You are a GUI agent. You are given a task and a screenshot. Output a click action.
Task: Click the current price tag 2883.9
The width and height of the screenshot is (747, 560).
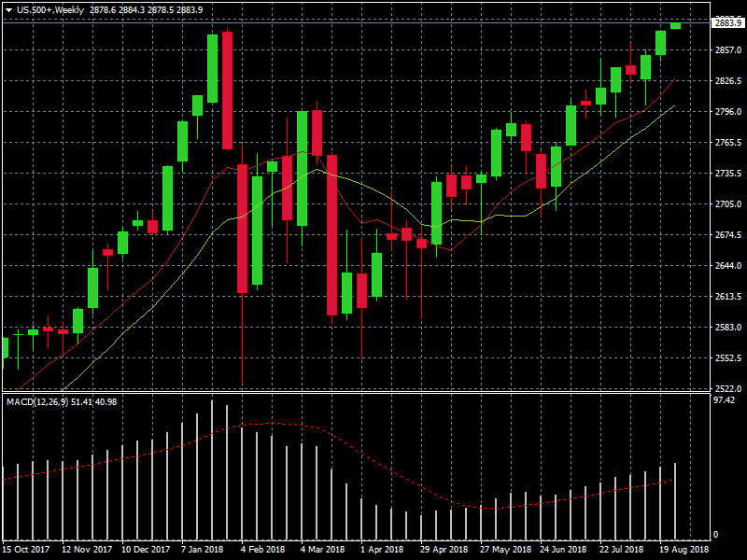click(x=726, y=22)
